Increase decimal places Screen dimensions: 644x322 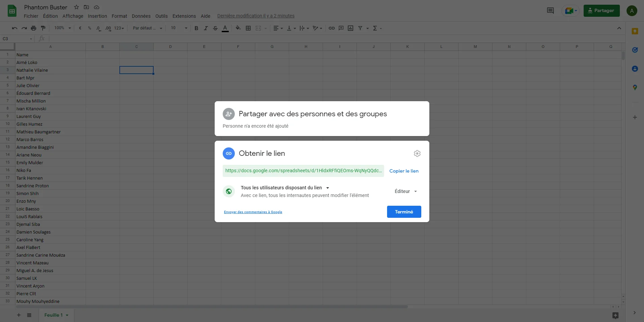point(108,28)
